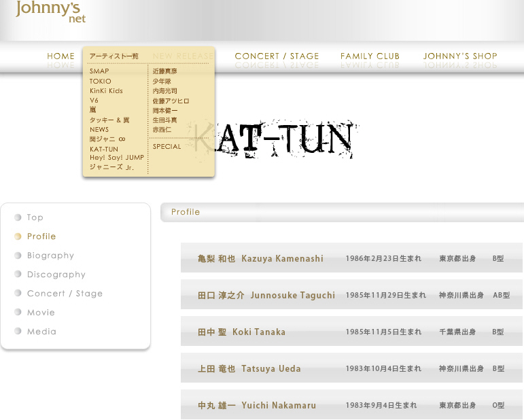Click bullet icon beside Movie
Viewport: 524px width, 420px height.
click(x=18, y=312)
